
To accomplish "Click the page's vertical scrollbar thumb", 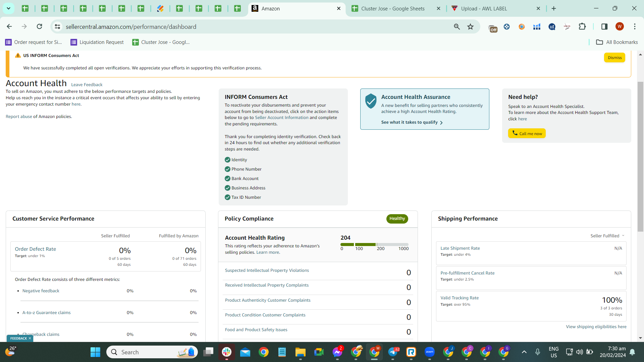I will point(640,157).
